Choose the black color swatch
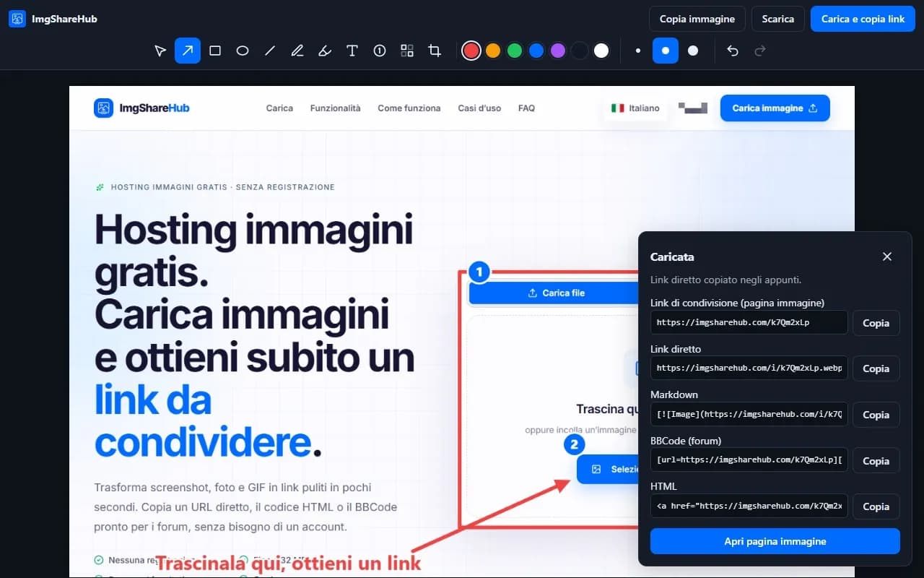Image resolution: width=924 pixels, height=578 pixels. 580,51
